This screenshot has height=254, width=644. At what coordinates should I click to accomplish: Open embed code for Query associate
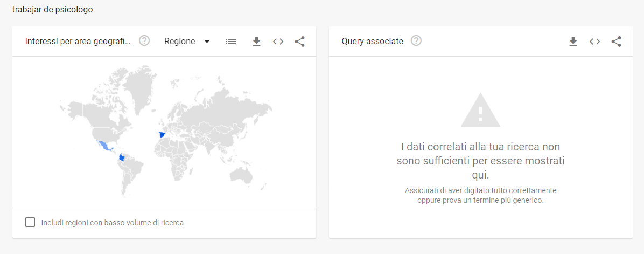[594, 42]
